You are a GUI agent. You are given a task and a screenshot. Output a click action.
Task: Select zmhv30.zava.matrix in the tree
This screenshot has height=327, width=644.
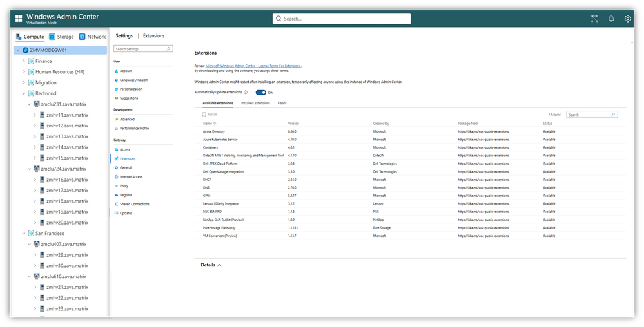tap(67, 265)
